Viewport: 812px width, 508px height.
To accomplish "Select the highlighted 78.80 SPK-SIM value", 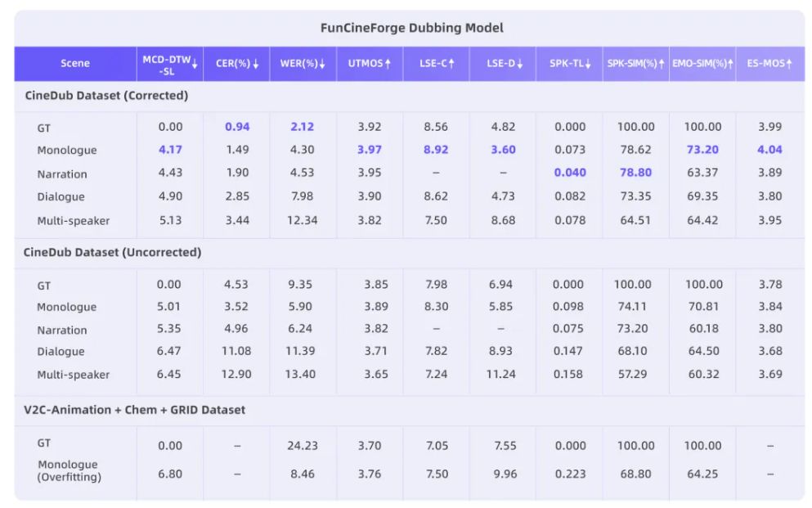I will coord(635,173).
